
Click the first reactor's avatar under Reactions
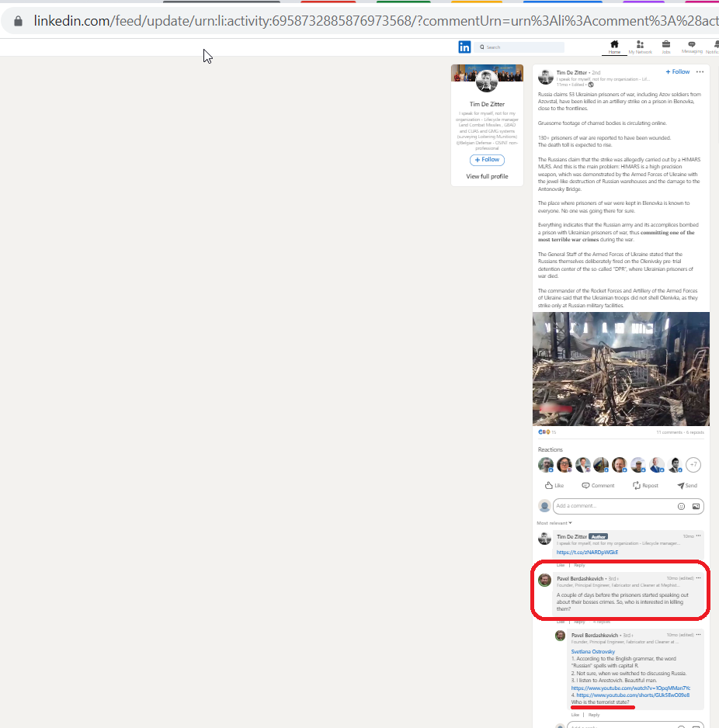click(546, 464)
